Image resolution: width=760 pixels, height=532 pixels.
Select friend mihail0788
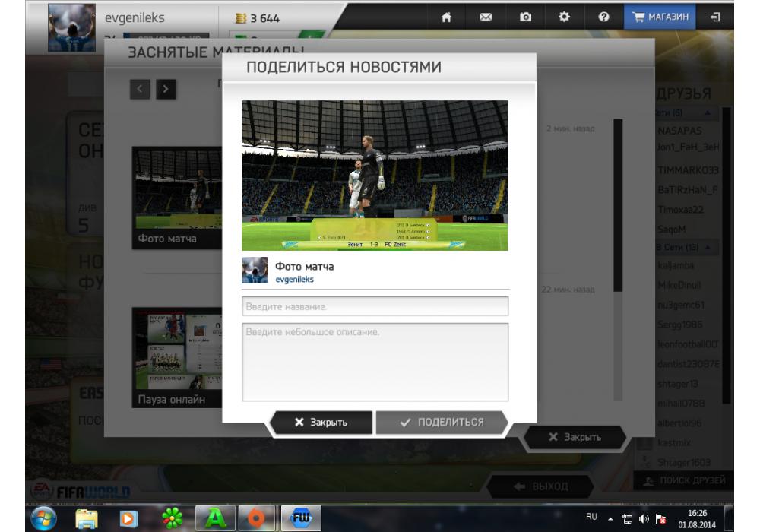(680, 403)
